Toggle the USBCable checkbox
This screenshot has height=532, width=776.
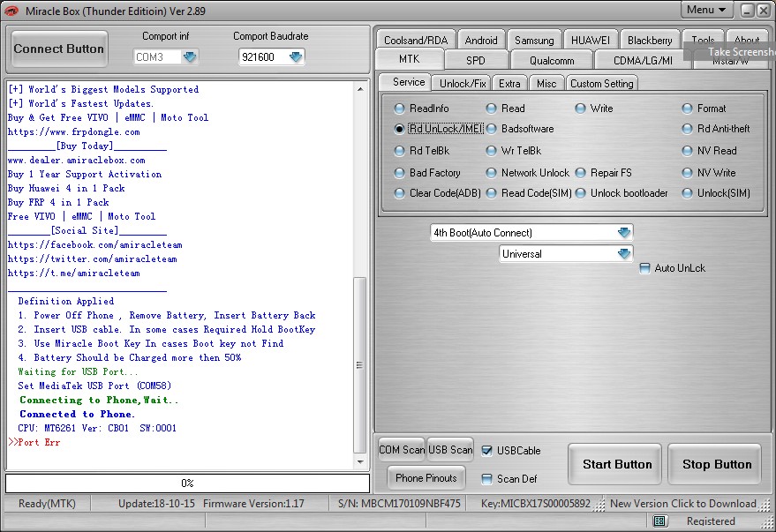tap(487, 451)
